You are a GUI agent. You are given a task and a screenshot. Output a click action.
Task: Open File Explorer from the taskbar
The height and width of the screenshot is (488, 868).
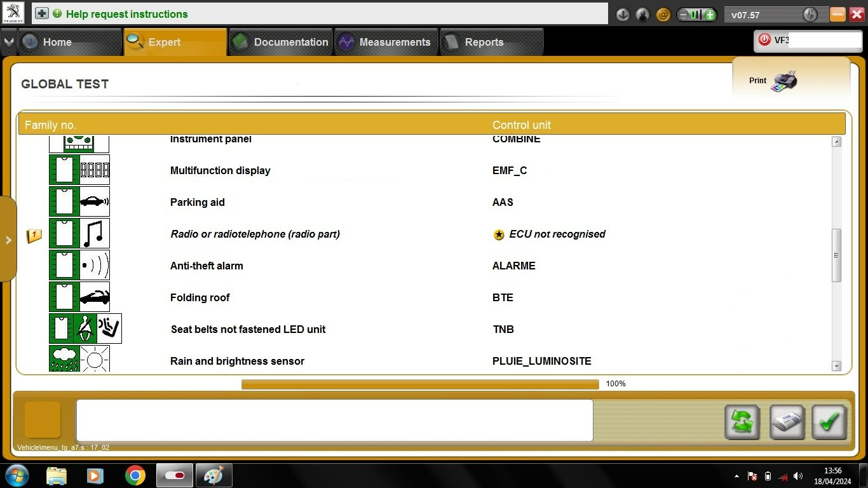pos(57,475)
